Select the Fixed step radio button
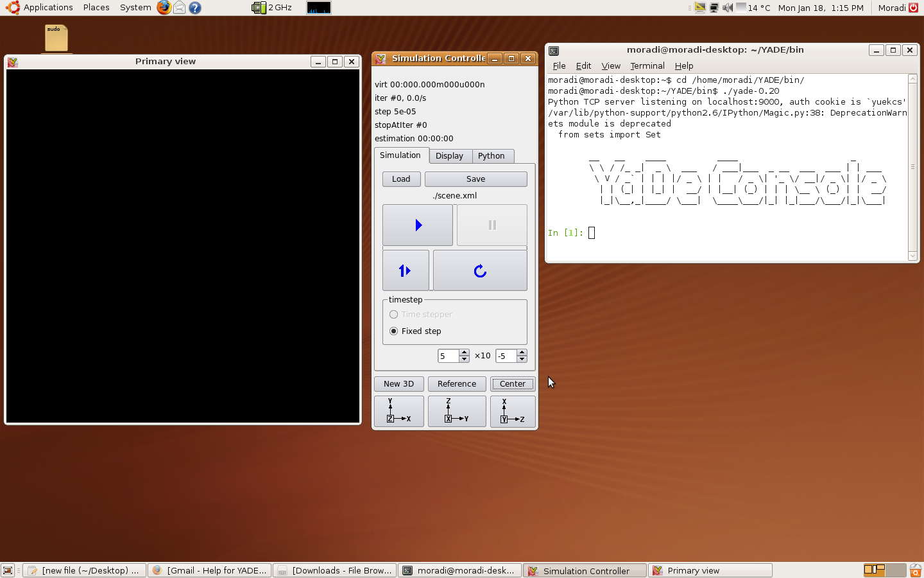 [394, 331]
